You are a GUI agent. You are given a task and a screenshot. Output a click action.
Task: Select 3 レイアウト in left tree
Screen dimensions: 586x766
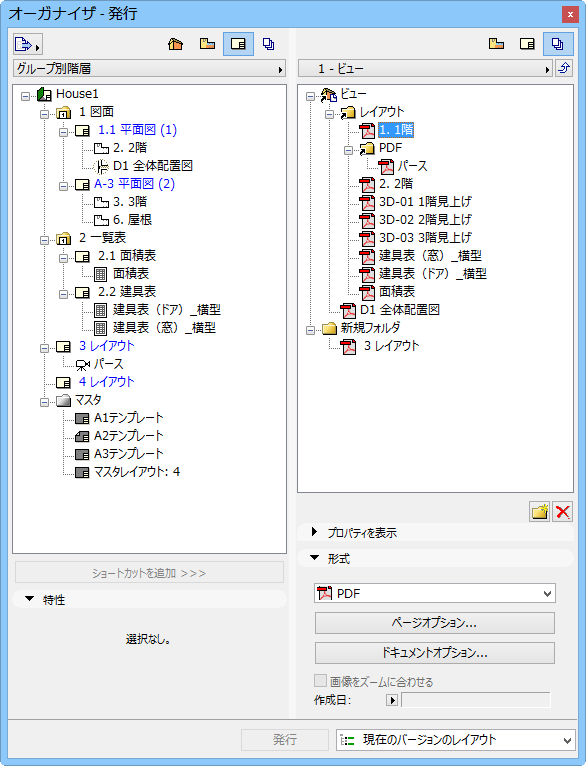pos(106,346)
